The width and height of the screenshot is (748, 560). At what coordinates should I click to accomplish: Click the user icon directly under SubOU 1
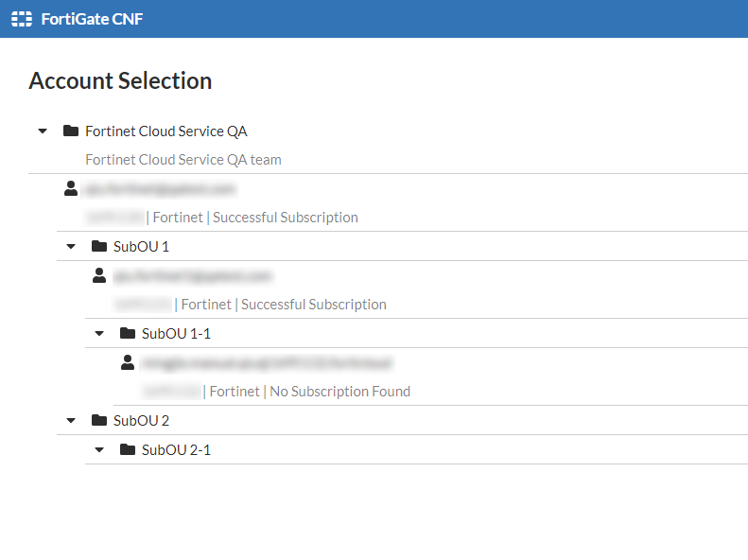point(99,275)
